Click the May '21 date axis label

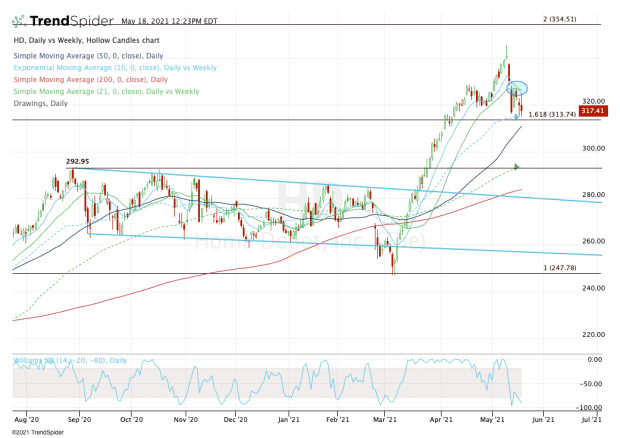tap(492, 419)
